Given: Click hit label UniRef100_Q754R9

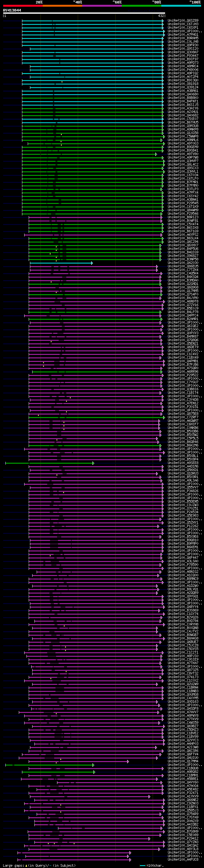Looking at the screenshot, I should click(x=183, y=814).
